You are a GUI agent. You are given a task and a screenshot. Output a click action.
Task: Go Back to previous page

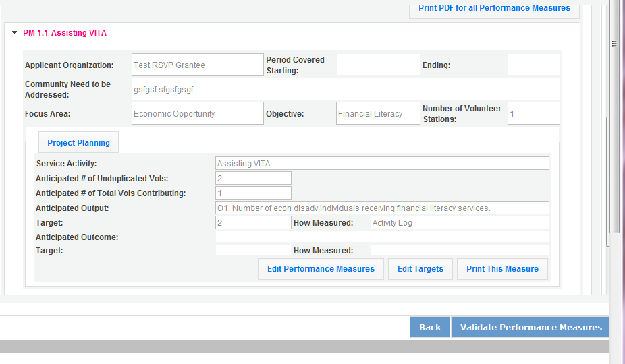430,327
